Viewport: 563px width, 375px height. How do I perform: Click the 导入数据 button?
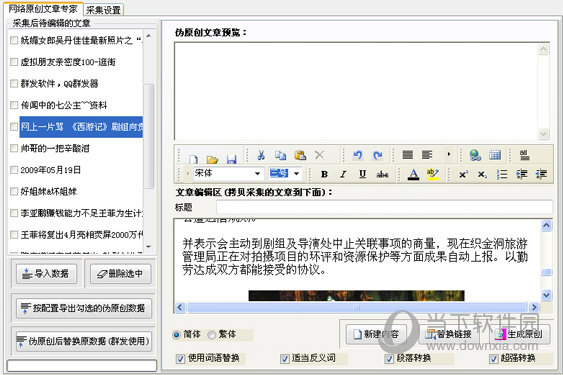[x=46, y=274]
